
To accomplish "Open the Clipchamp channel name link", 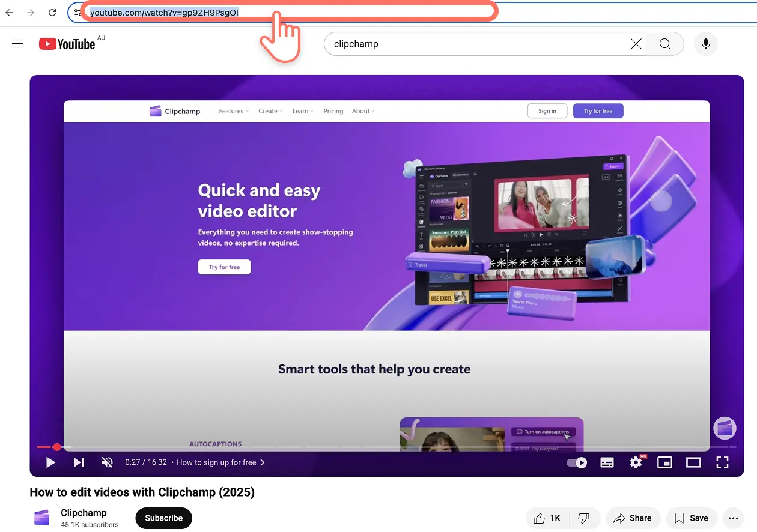I will click(84, 513).
